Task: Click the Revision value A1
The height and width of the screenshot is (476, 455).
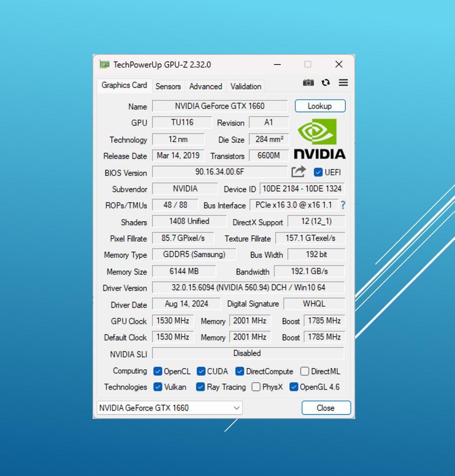Action: pos(269,123)
